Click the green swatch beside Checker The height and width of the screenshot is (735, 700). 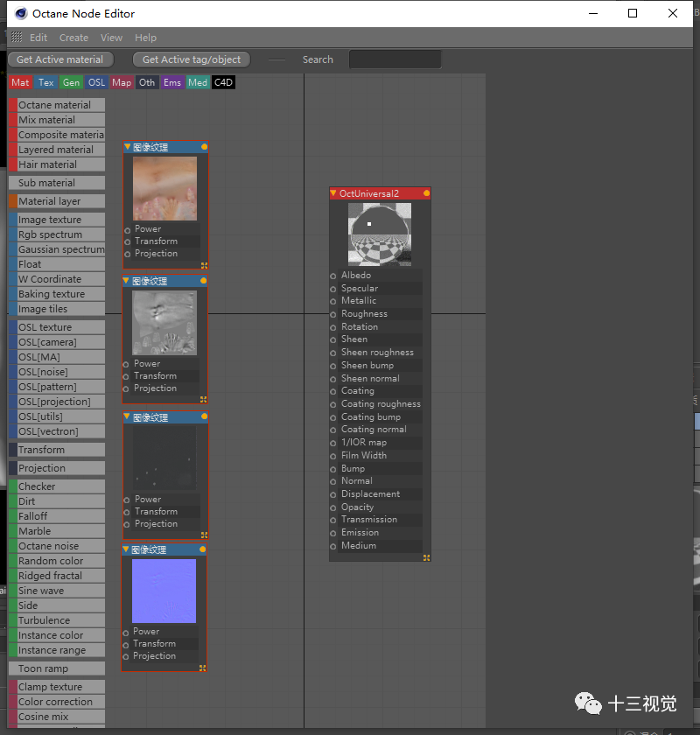[13, 486]
